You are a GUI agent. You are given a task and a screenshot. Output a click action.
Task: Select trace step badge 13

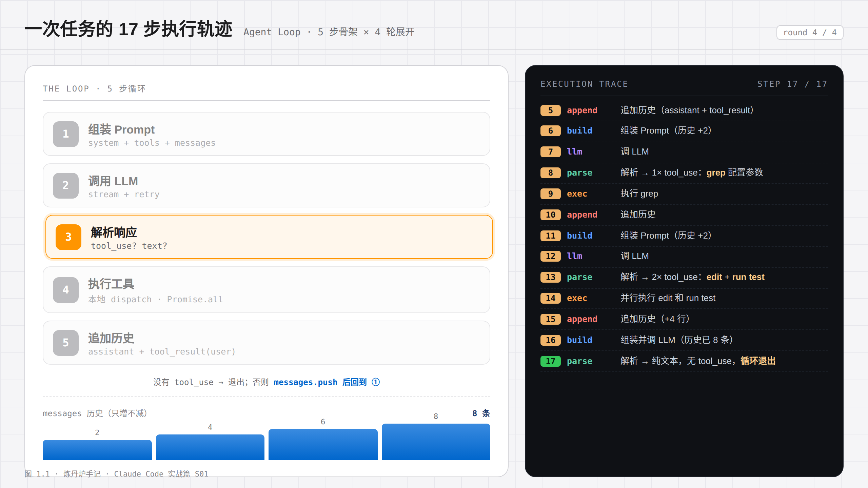550,277
